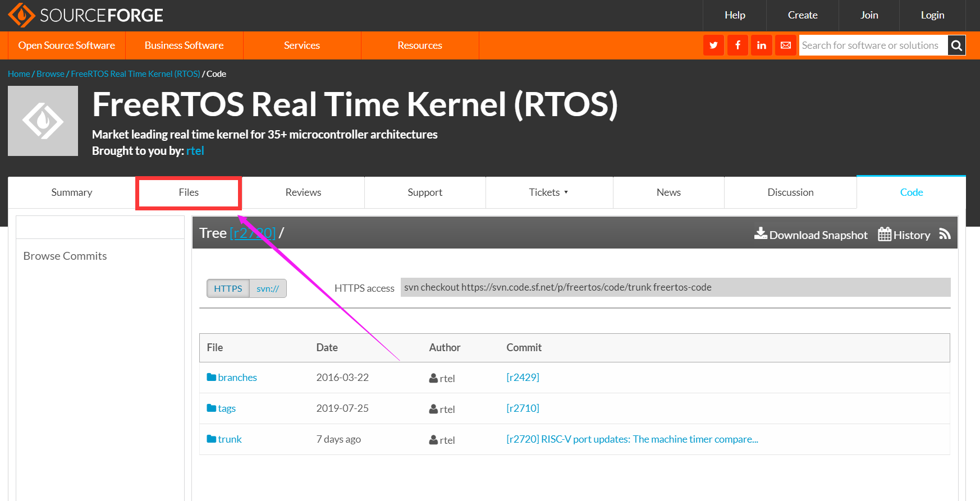Click the Date column header
The height and width of the screenshot is (501, 980).
click(x=327, y=348)
